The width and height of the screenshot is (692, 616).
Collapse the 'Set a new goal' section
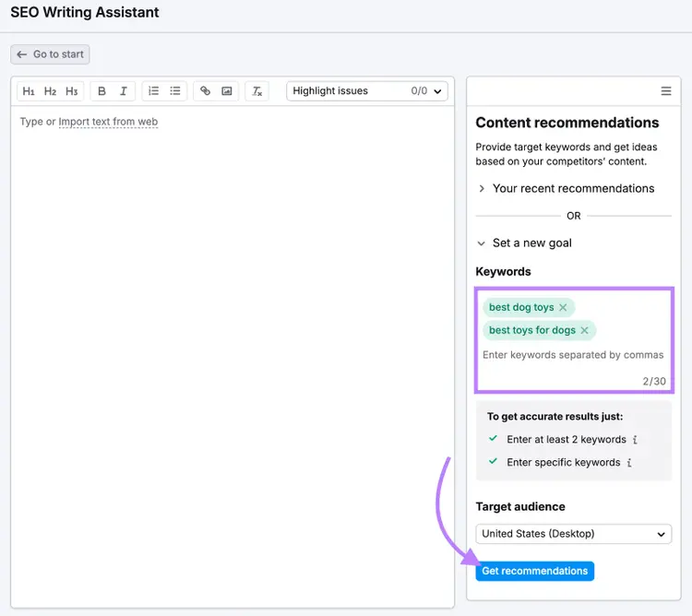pyautogui.click(x=525, y=243)
